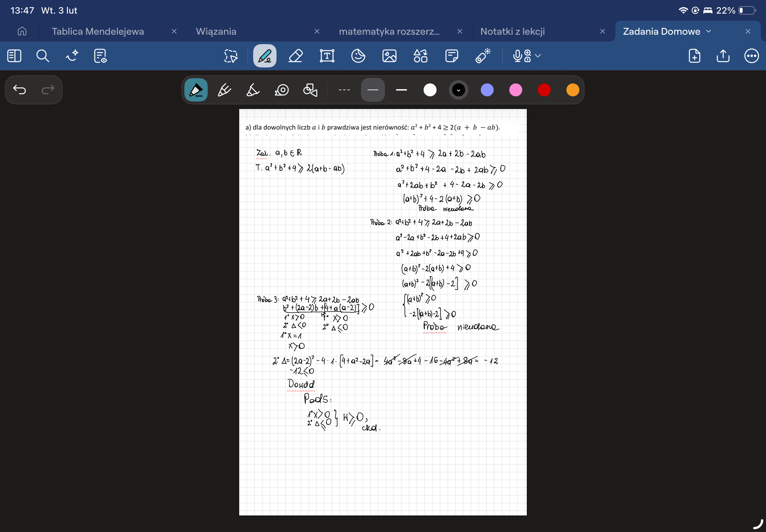The height and width of the screenshot is (532, 766).
Task: Select the Highlighter pen style
Action: (253, 90)
